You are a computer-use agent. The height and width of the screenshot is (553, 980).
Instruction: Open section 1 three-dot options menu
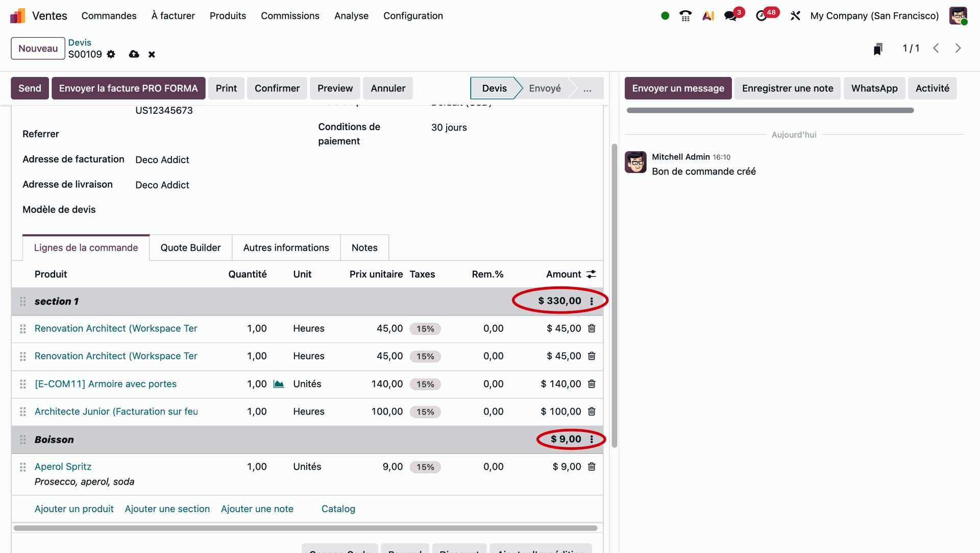[592, 301]
